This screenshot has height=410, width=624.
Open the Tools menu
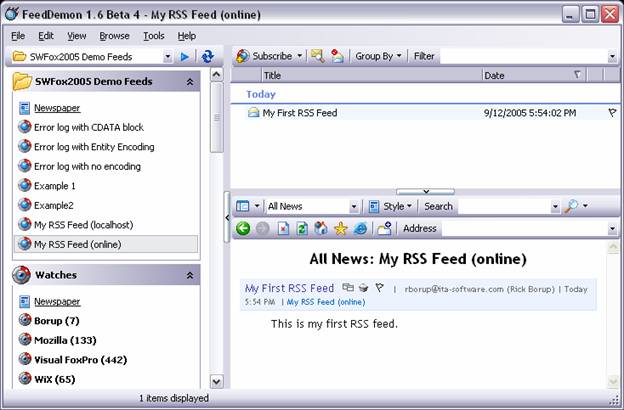click(154, 36)
